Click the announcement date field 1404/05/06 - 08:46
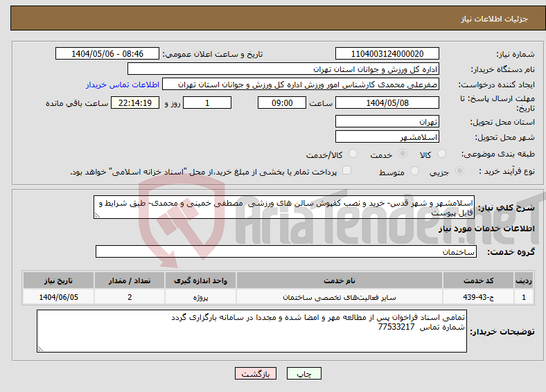The image size is (546, 392). (x=107, y=53)
